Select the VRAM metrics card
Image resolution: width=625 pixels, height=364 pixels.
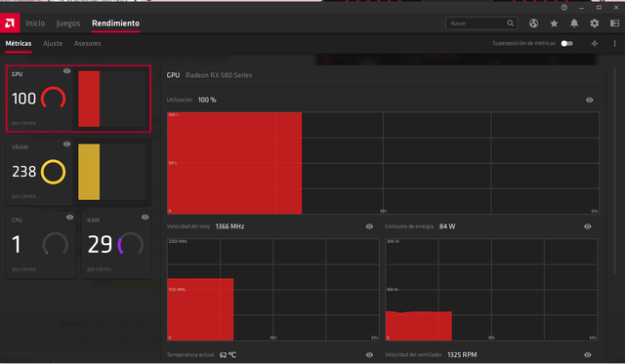click(78, 172)
